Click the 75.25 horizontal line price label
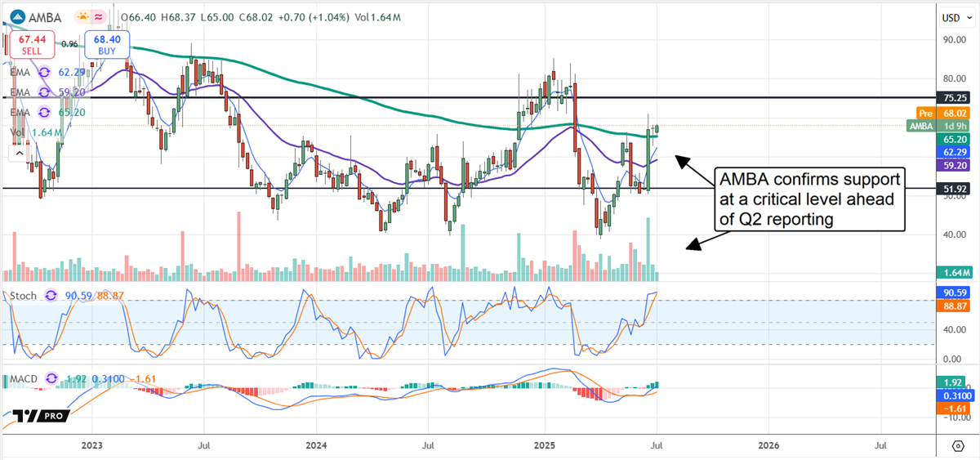Viewport: 980px width, 460px height. 951,97
